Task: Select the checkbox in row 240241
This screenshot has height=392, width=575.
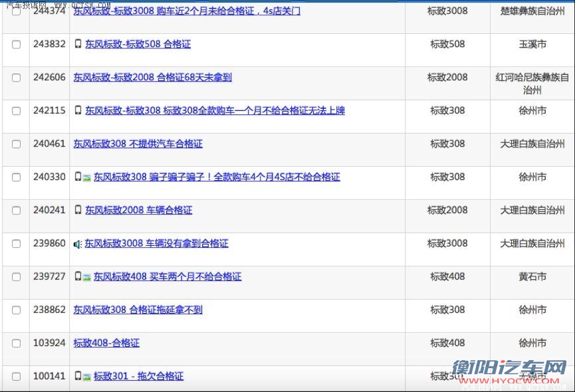Action: [x=16, y=211]
